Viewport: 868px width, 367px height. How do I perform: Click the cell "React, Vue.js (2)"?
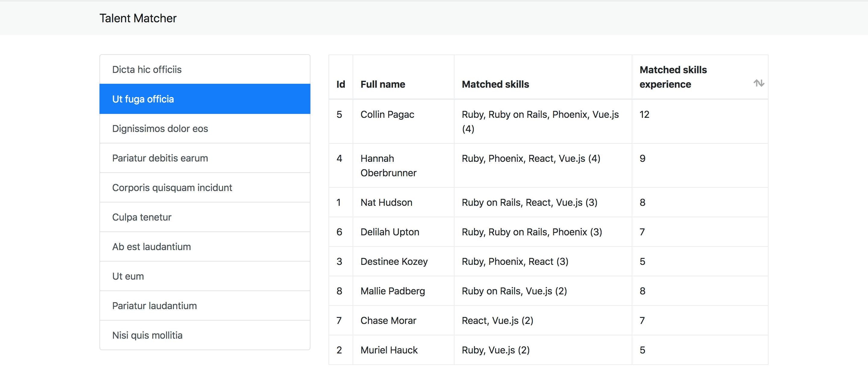tap(543, 321)
